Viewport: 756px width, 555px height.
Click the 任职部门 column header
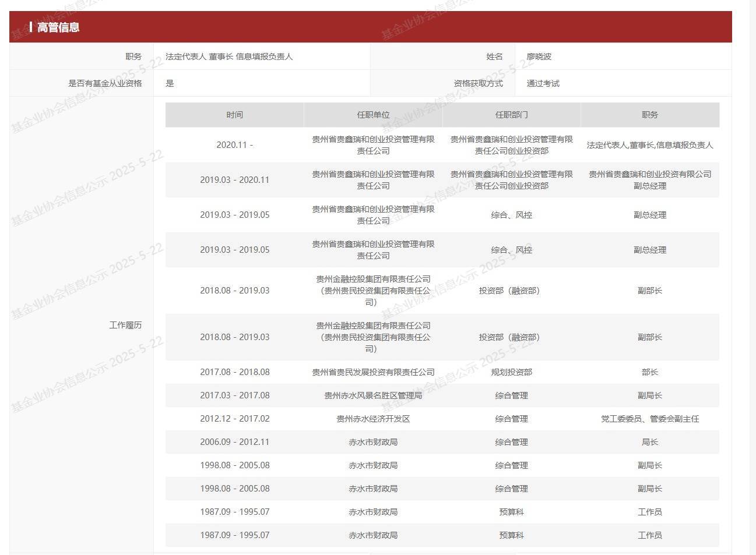[512, 115]
